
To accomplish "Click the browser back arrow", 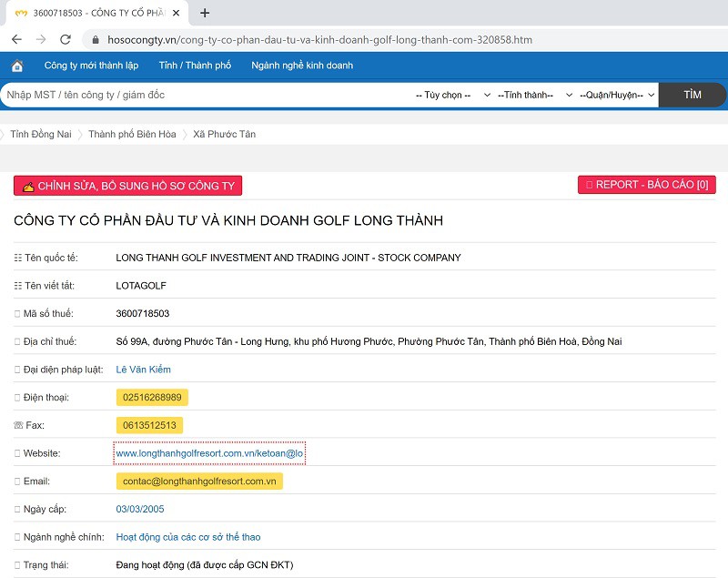I will tap(16, 40).
